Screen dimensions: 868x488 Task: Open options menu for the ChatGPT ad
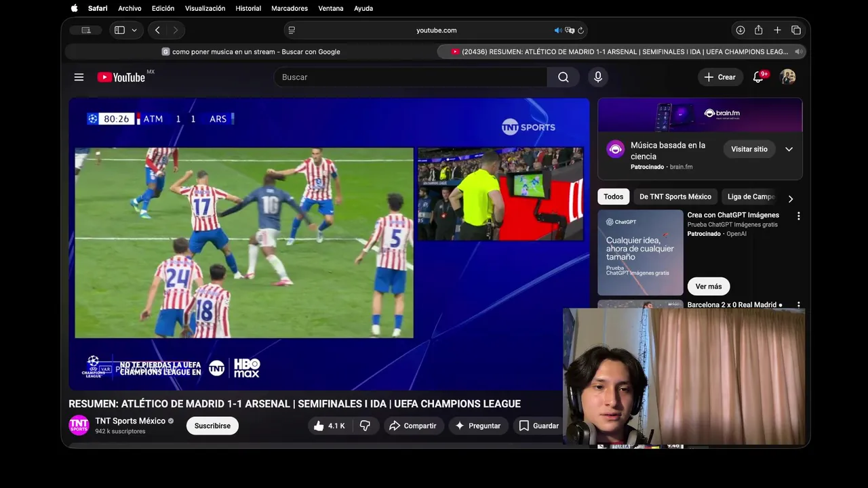coord(798,216)
